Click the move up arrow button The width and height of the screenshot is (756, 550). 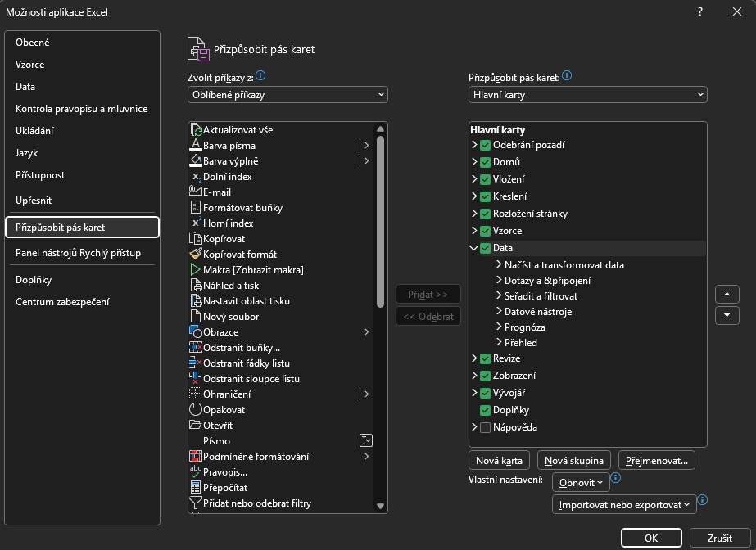[x=727, y=295]
